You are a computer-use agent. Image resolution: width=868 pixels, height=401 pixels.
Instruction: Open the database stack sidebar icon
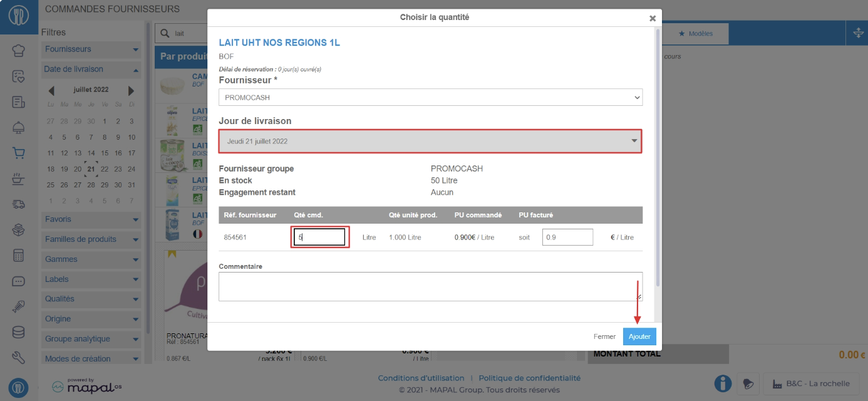point(19,332)
